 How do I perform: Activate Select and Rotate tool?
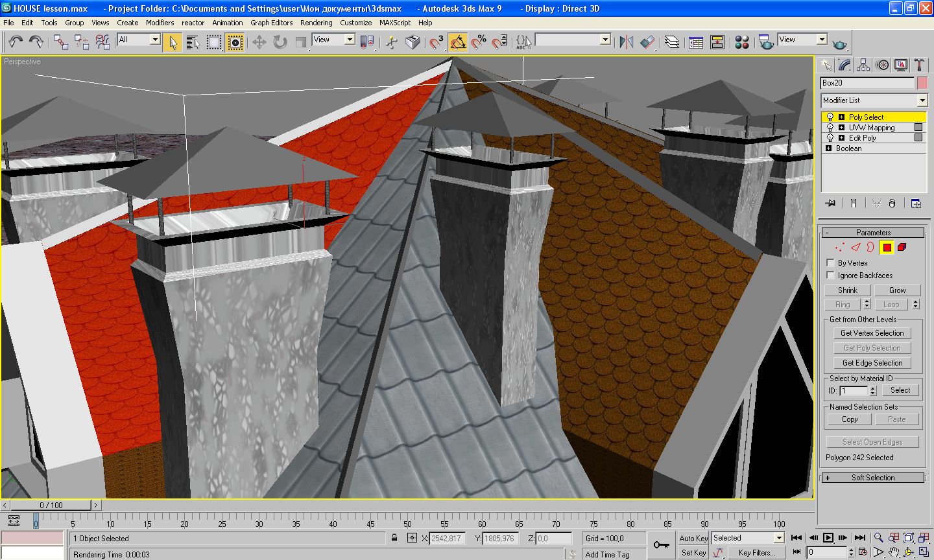(280, 42)
